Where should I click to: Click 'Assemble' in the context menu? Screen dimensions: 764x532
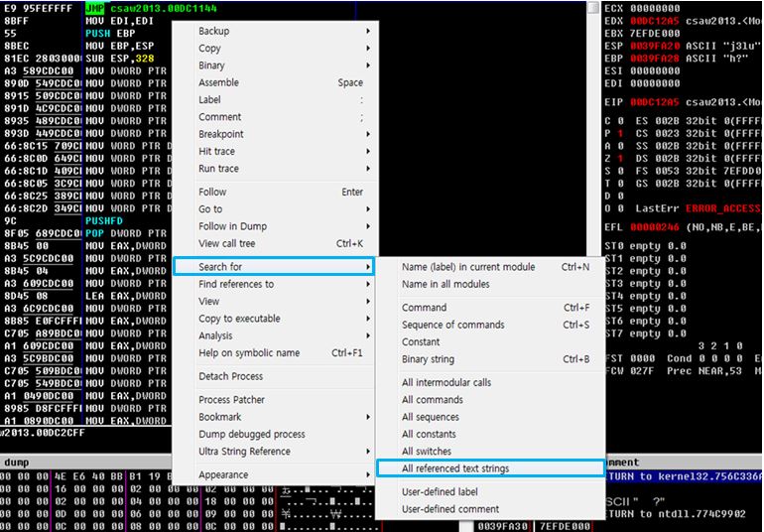(218, 82)
